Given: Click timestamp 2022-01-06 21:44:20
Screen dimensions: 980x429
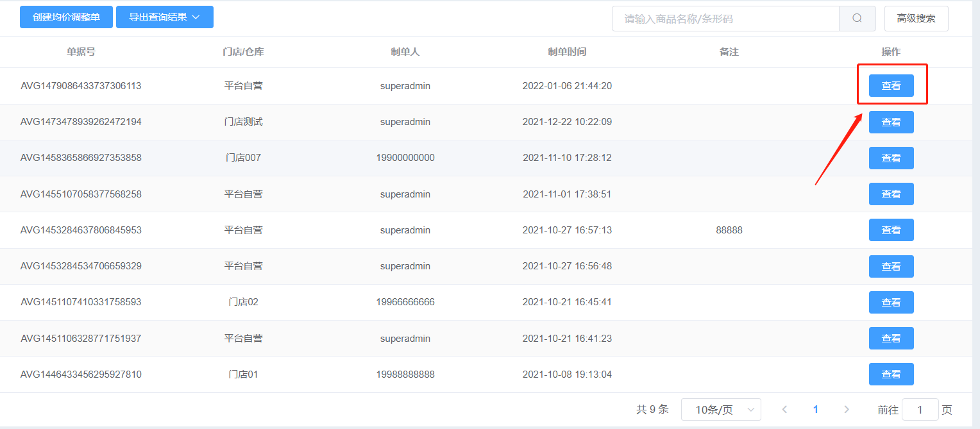Looking at the screenshot, I should click(x=567, y=86).
